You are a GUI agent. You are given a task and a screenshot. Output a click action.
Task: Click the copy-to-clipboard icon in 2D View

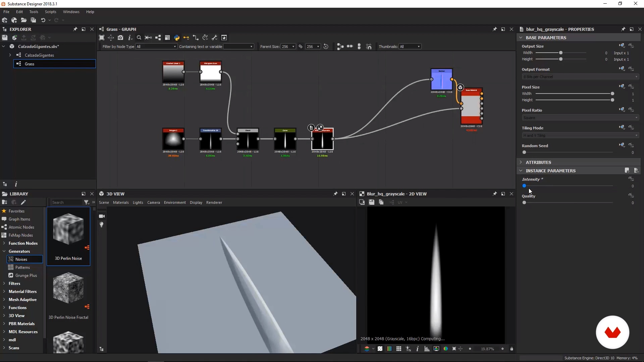pyautogui.click(x=381, y=202)
